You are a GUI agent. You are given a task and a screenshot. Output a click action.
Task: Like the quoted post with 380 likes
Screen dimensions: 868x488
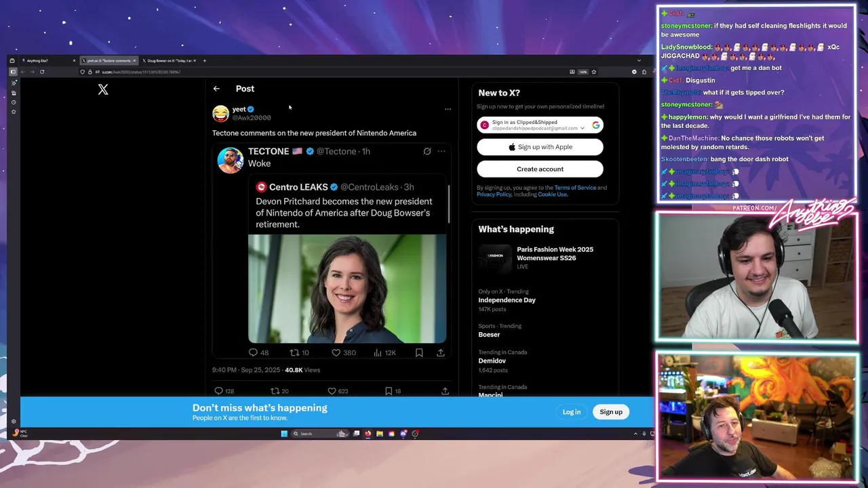pyautogui.click(x=336, y=352)
